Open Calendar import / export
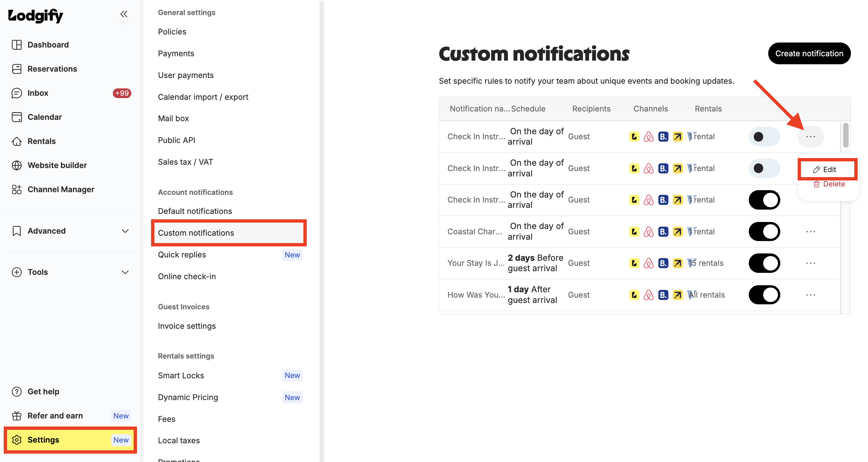Viewport: 868px width, 462px height. coord(203,97)
